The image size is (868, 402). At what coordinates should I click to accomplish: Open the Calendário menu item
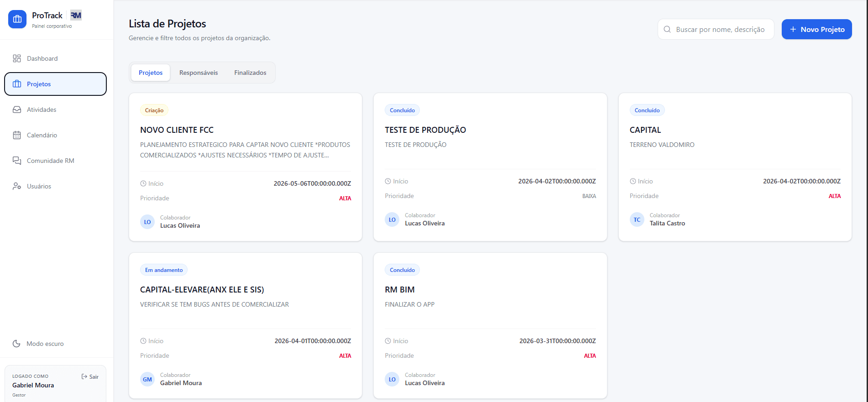pos(56,135)
